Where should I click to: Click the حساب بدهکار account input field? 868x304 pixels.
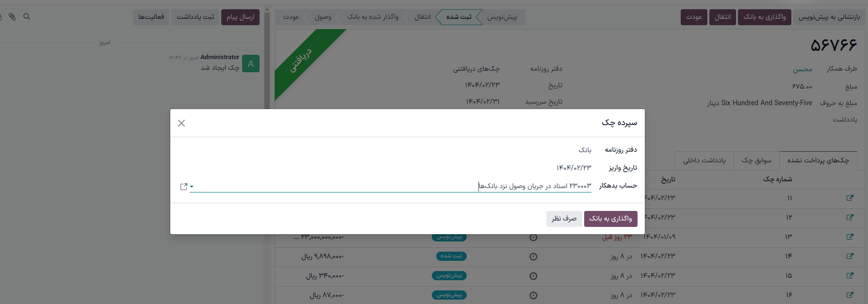(x=388, y=186)
